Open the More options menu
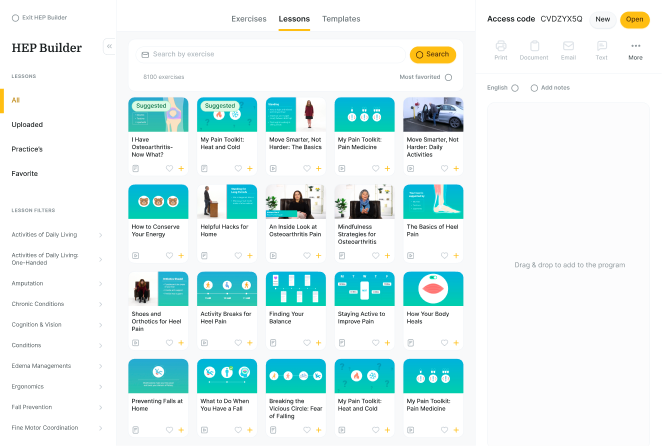Viewport: 662px width, 446px height. tap(635, 50)
